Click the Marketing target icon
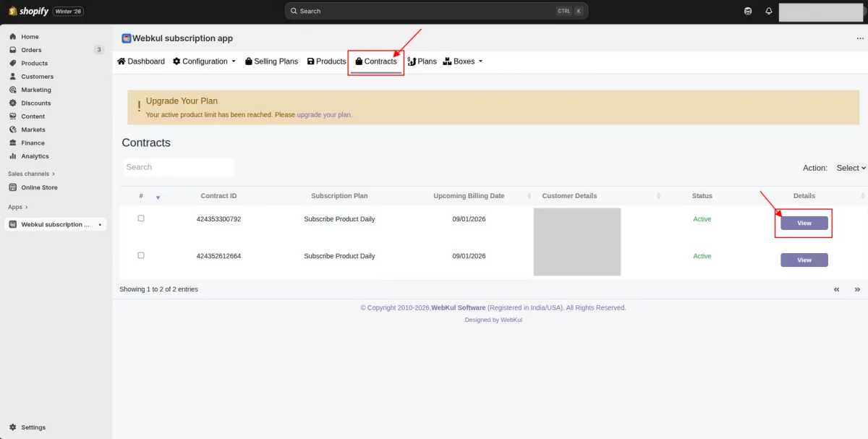 point(13,90)
